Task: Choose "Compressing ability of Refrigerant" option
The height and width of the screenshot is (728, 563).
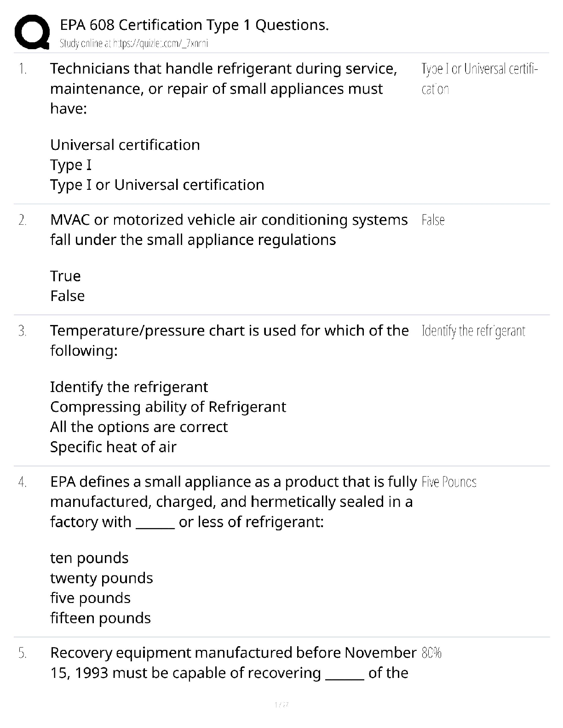Action: [168, 407]
